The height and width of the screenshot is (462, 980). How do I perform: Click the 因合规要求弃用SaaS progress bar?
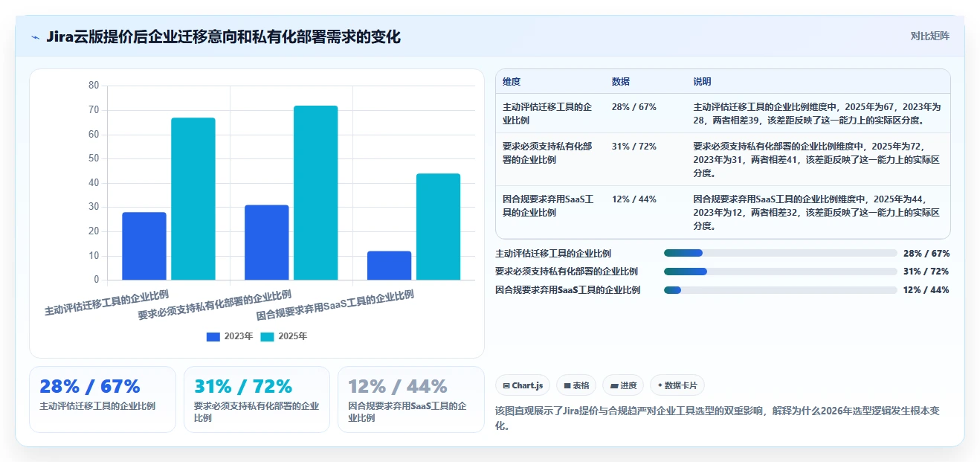pos(781,290)
